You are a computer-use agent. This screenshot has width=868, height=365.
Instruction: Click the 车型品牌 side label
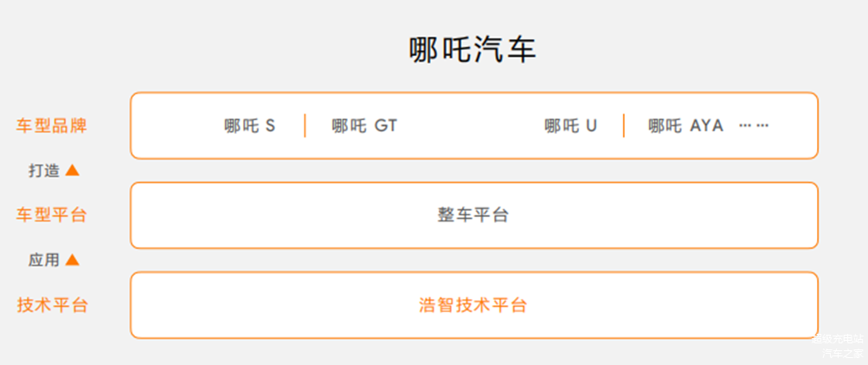51,125
